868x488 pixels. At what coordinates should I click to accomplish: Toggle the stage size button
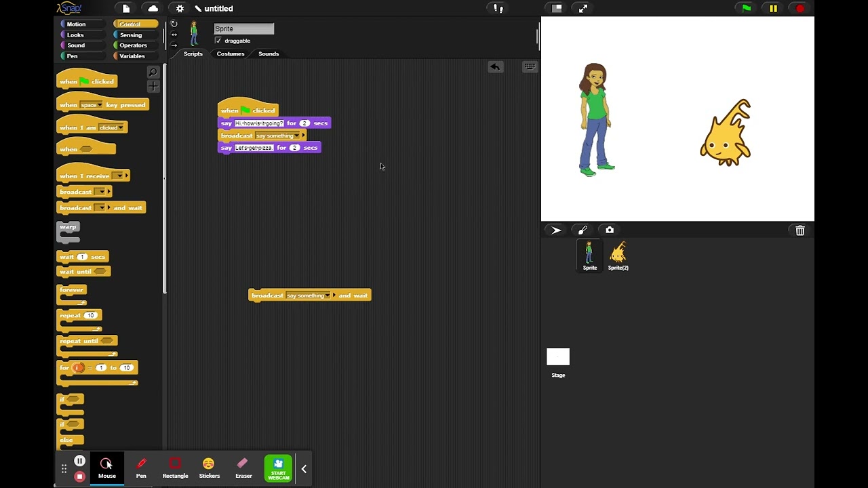557,8
